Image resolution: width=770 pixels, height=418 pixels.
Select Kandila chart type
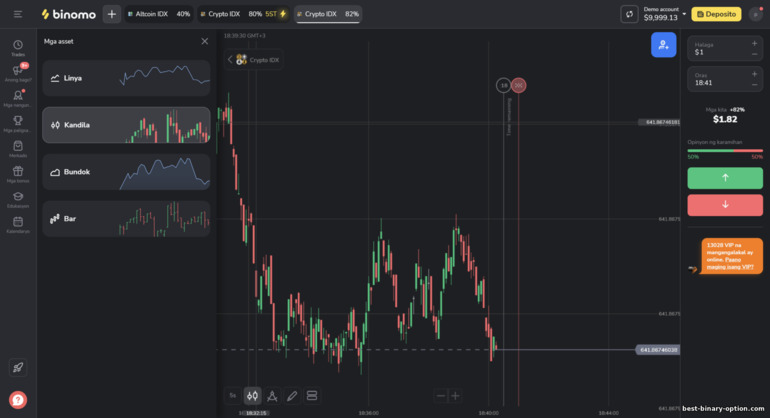pyautogui.click(x=126, y=125)
